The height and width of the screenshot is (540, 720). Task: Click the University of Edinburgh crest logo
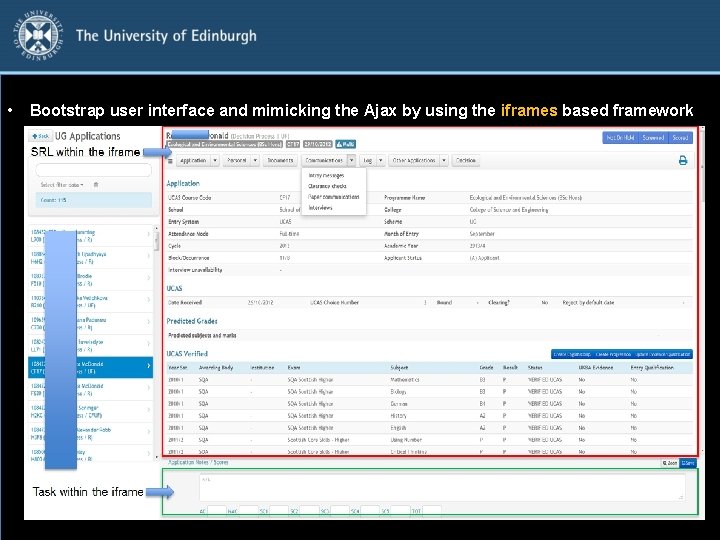pyautogui.click(x=38, y=36)
